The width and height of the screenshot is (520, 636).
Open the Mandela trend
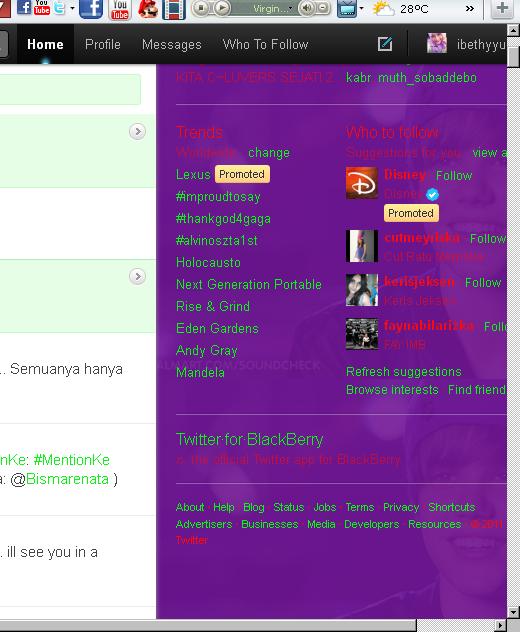(200, 372)
